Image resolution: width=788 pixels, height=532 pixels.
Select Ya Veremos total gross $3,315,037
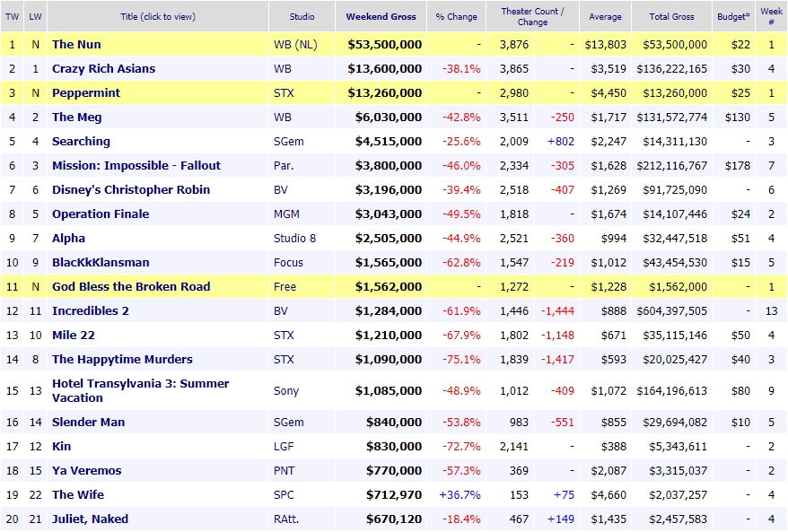point(678,470)
